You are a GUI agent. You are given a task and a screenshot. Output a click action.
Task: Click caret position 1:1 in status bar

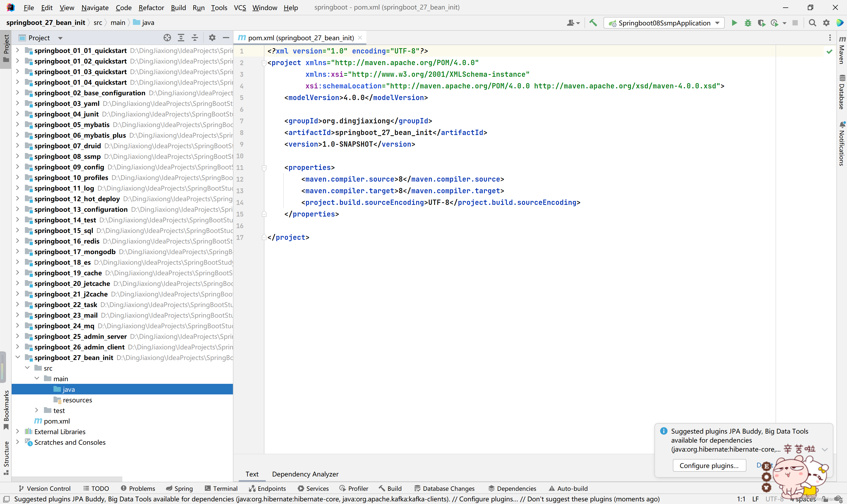click(x=741, y=499)
